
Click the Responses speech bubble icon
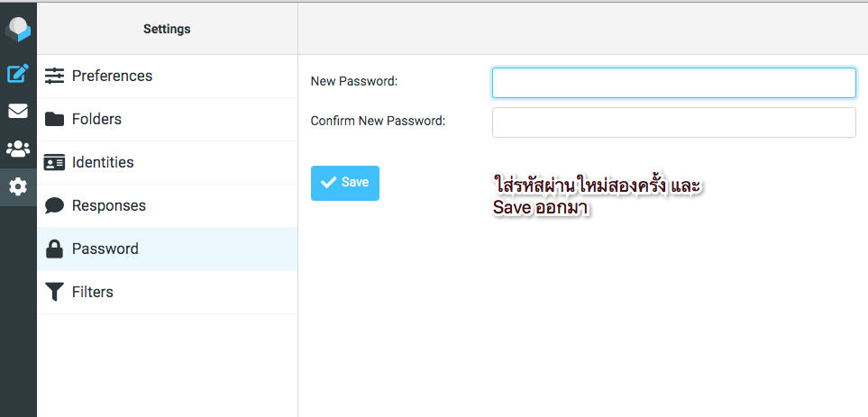[54, 205]
